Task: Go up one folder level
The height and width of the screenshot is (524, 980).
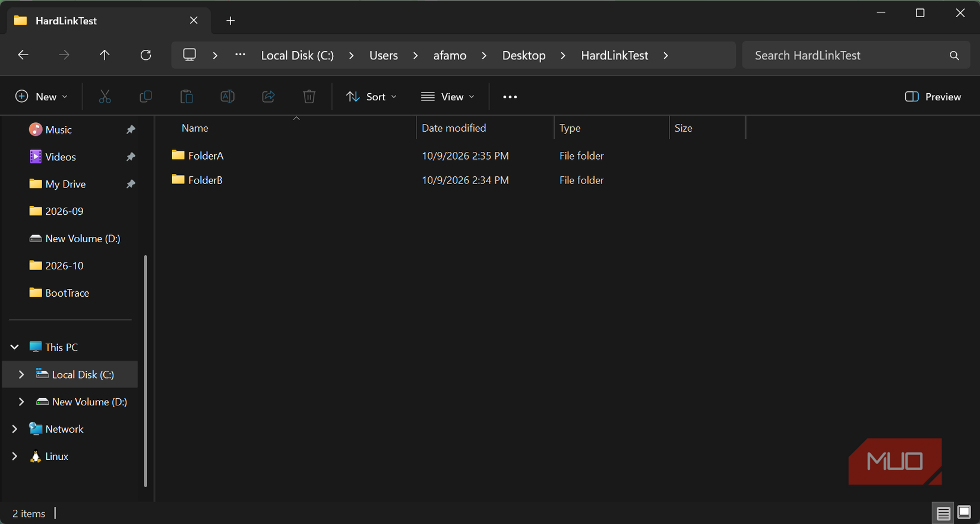Action: pyautogui.click(x=105, y=55)
